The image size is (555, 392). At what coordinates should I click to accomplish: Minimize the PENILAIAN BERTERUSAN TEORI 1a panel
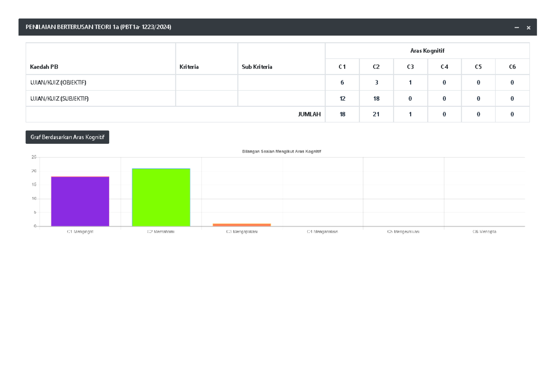(517, 28)
